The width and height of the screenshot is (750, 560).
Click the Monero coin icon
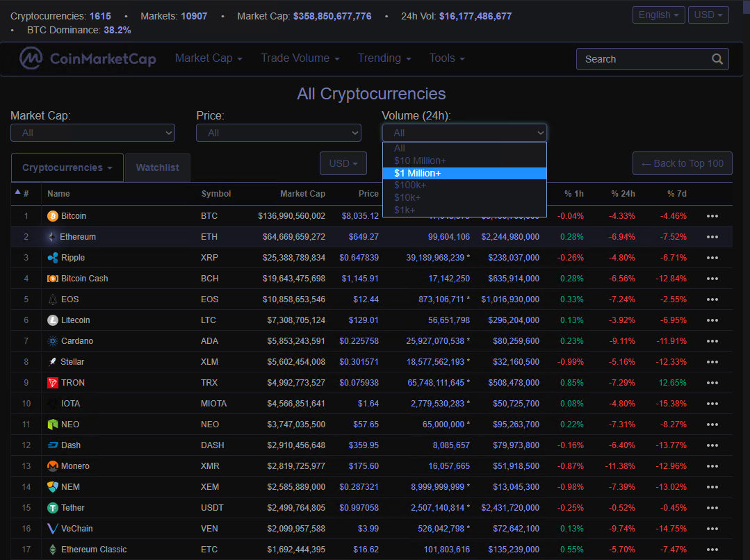click(x=53, y=466)
